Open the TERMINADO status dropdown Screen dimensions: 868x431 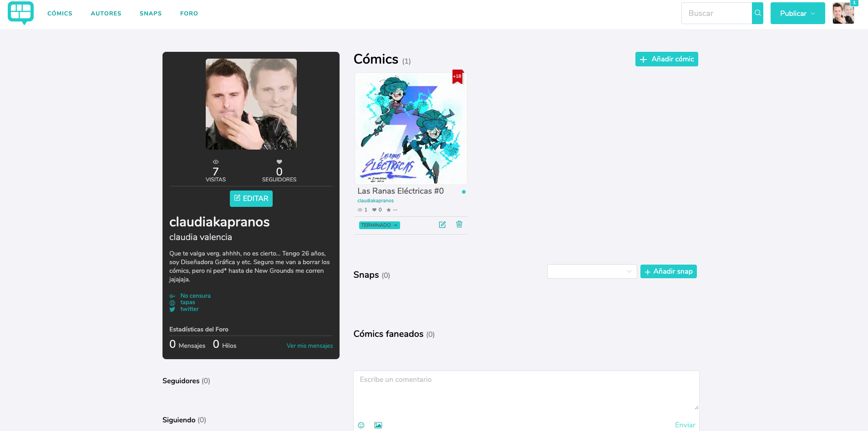(380, 225)
